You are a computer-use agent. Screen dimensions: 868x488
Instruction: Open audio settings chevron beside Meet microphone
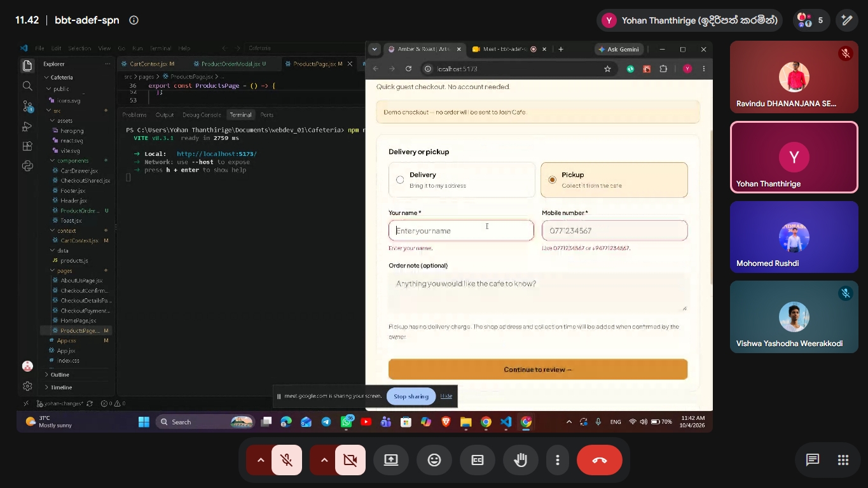[x=260, y=460]
